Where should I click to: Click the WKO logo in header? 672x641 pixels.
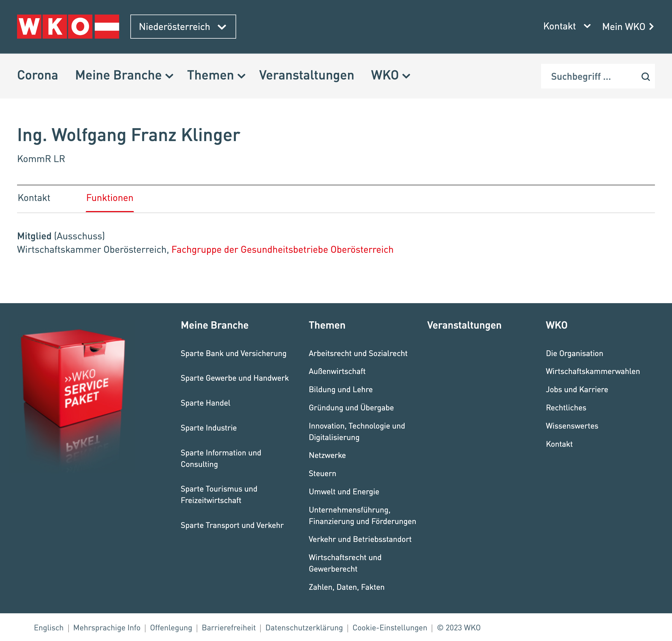[68, 26]
